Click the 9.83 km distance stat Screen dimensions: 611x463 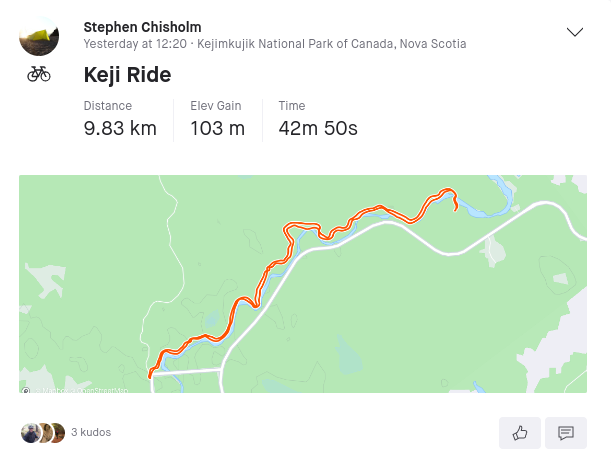point(119,128)
